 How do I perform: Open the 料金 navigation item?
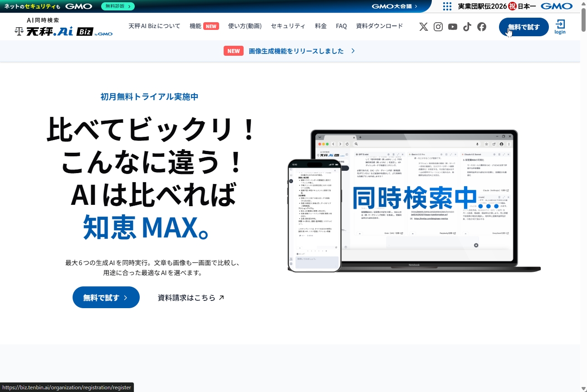[x=320, y=26]
